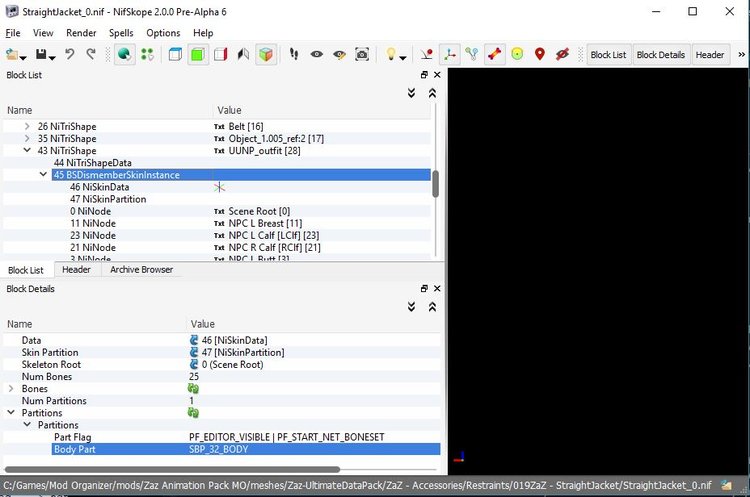
Task: Click the Save floppy disk icon
Action: [41, 55]
